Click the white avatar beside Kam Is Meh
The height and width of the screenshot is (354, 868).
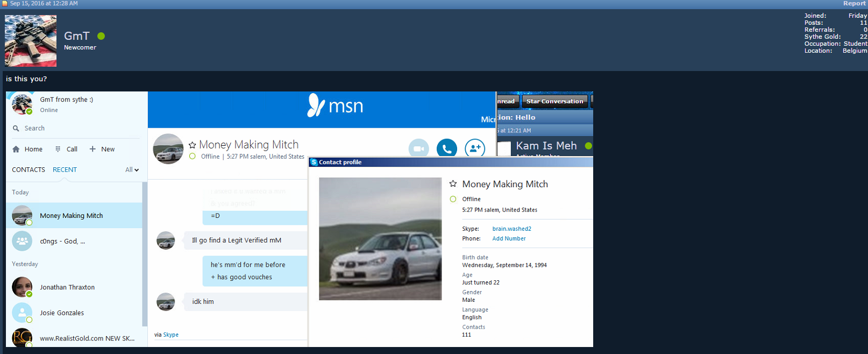pos(504,148)
